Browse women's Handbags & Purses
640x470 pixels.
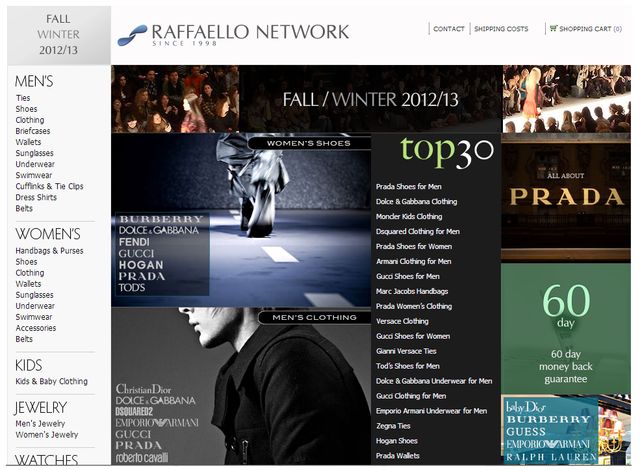[x=49, y=251]
